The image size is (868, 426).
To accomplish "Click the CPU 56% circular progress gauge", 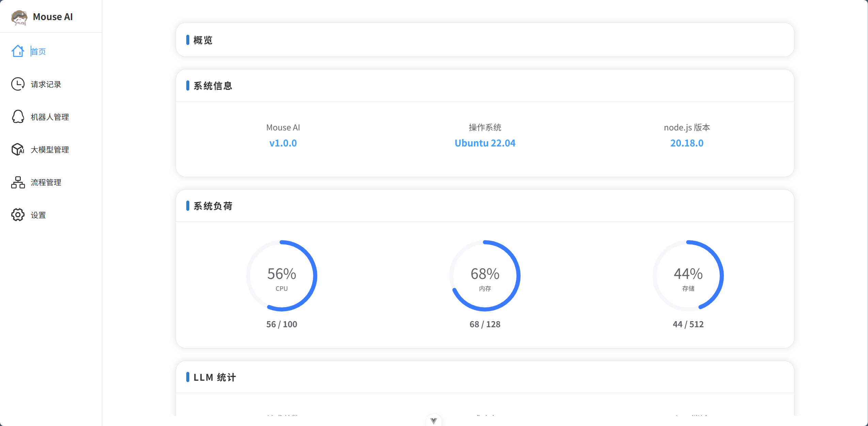I will tap(282, 276).
